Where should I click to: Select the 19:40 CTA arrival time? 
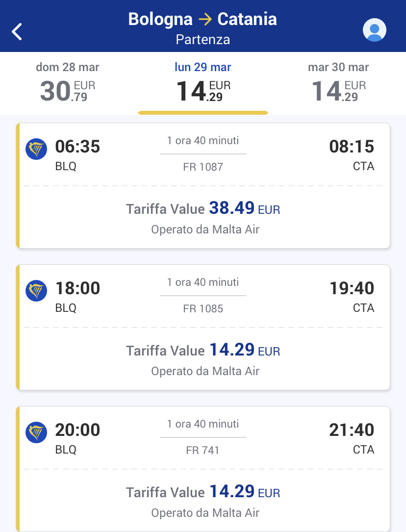pos(352,289)
